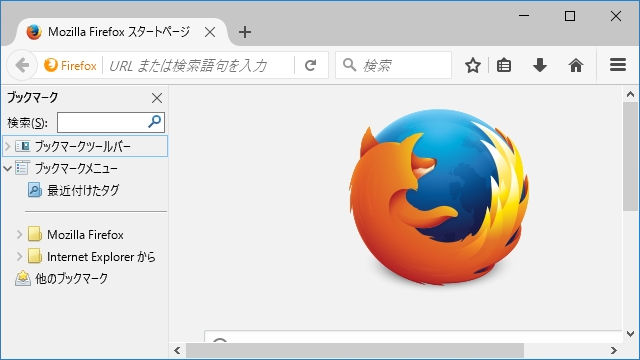Go to the home page
The height and width of the screenshot is (360, 640).
(x=576, y=65)
